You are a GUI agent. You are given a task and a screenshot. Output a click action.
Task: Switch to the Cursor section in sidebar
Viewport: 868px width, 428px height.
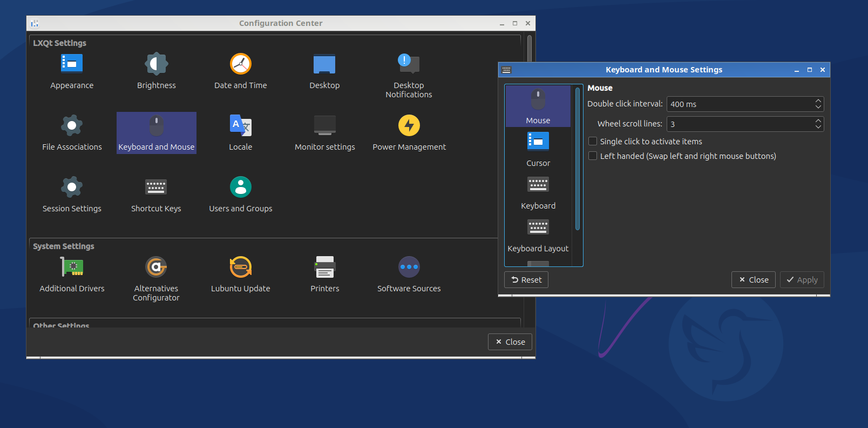click(538, 149)
